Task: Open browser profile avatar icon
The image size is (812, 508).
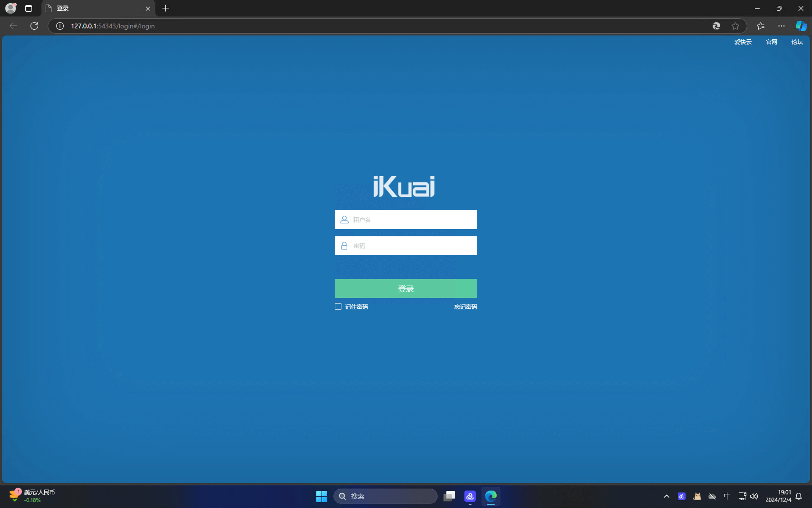Action: (11, 8)
